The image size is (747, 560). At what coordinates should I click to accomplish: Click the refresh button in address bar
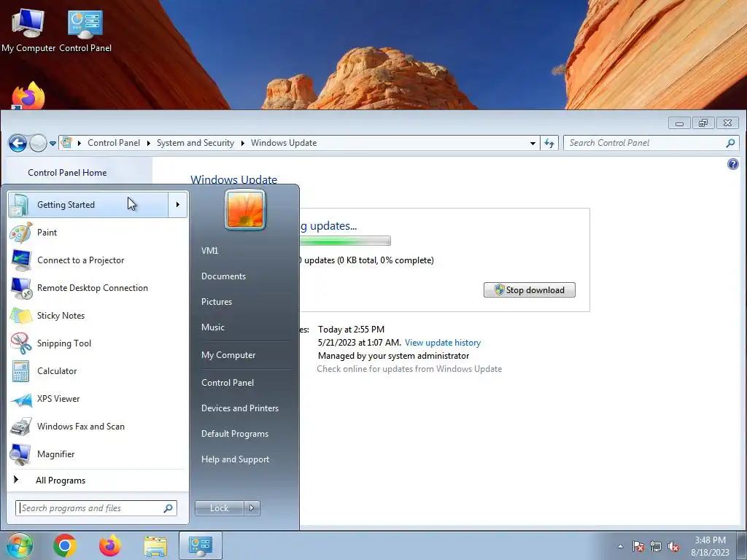549,143
